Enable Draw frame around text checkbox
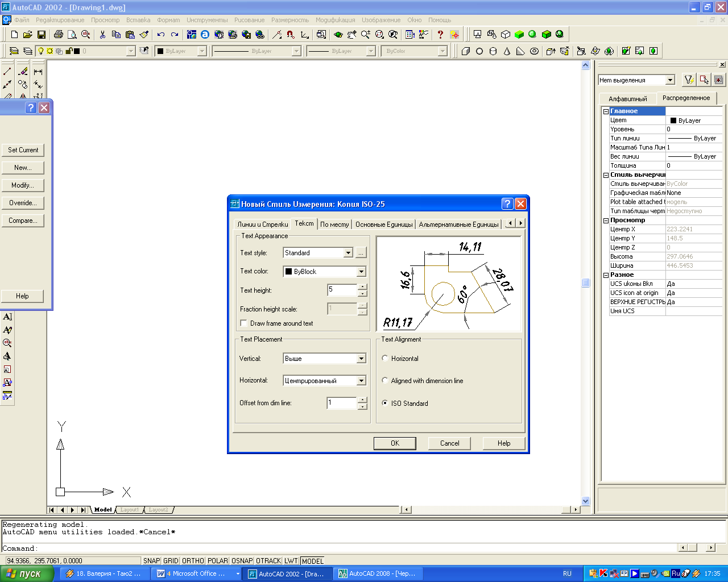The image size is (728, 582). coord(244,323)
